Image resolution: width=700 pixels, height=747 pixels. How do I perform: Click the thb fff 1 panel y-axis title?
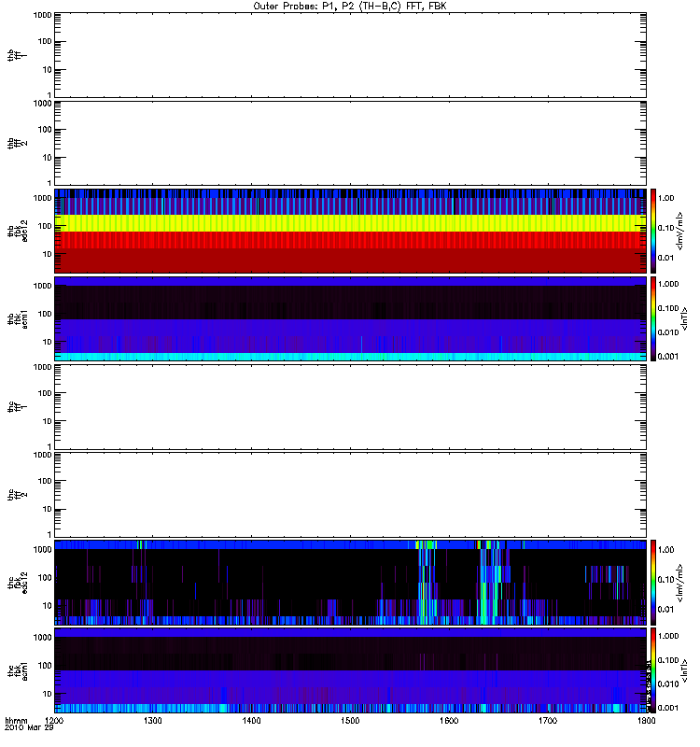(x=17, y=55)
